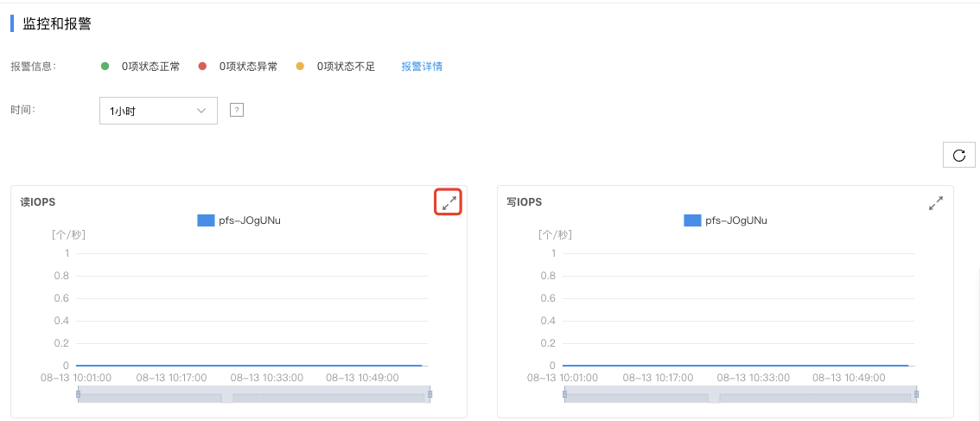The image size is (980, 421).
Task: Click the 0项状态异常 label
Action: pyautogui.click(x=248, y=67)
